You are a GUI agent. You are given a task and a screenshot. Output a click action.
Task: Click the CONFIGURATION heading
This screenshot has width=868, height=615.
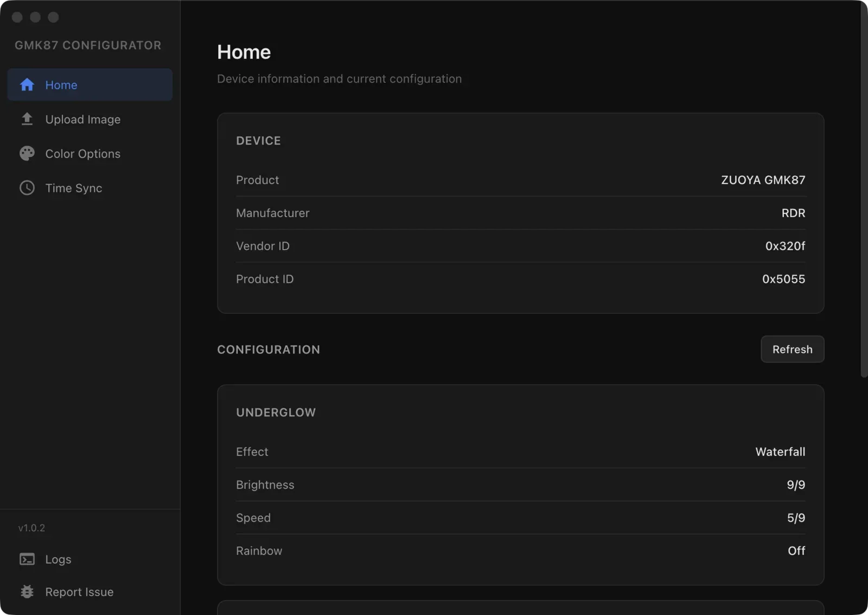point(269,350)
